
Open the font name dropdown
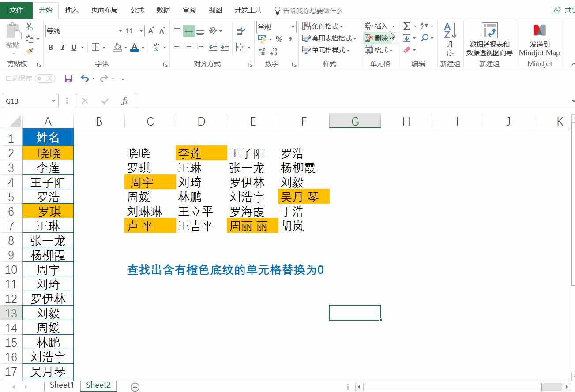point(120,31)
